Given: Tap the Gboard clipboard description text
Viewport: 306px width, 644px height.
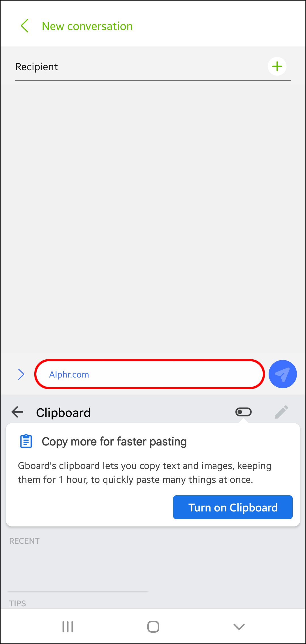Looking at the screenshot, I should click(144, 473).
